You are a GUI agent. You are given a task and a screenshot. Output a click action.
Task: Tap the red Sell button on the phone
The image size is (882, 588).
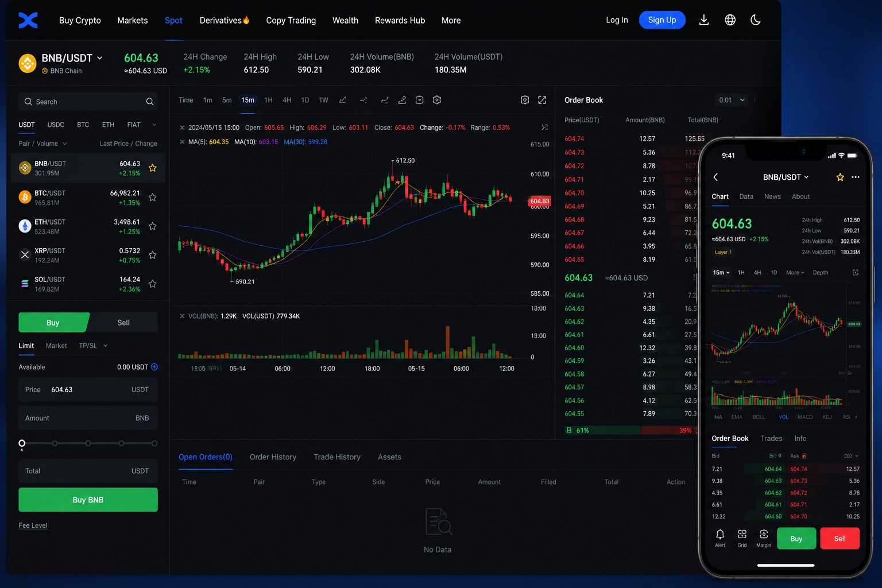pyautogui.click(x=840, y=539)
